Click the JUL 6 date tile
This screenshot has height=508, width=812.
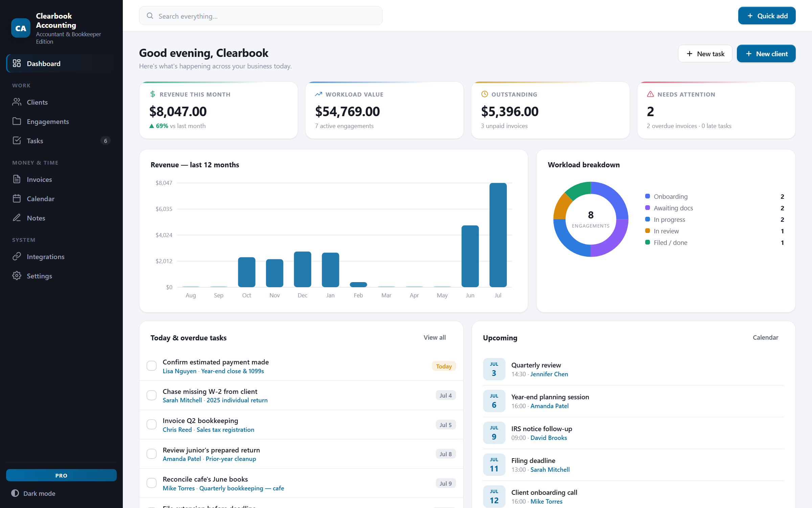494,401
